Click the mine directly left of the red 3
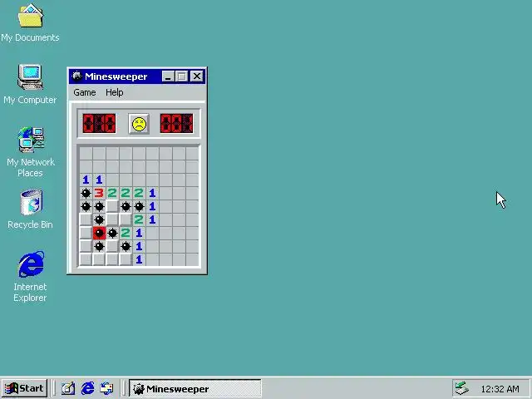The height and width of the screenshot is (399, 532). (x=86, y=193)
